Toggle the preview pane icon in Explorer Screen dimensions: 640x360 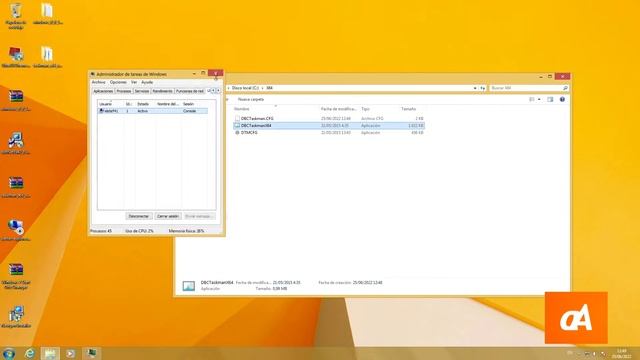click(550, 100)
